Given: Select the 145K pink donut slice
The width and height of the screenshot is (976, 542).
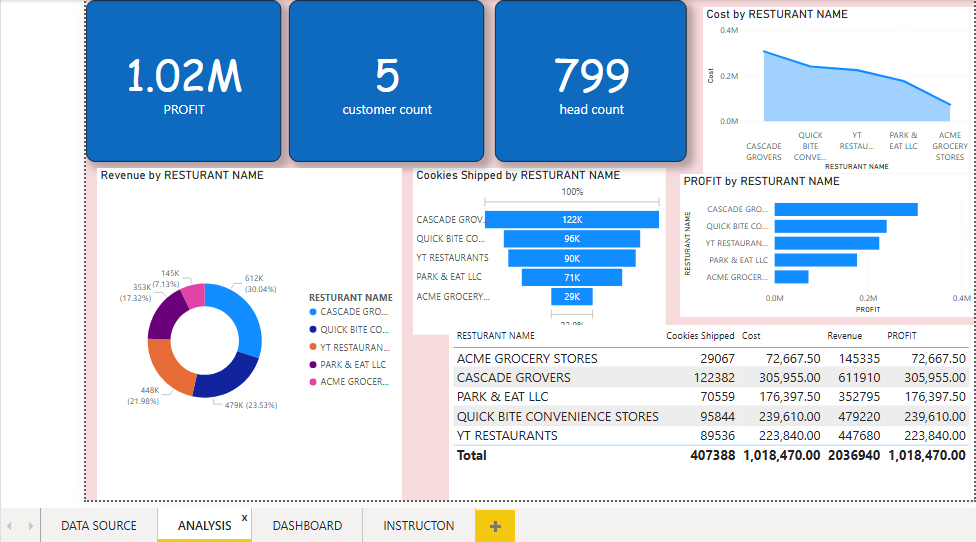Looking at the screenshot, I should click(x=195, y=295).
